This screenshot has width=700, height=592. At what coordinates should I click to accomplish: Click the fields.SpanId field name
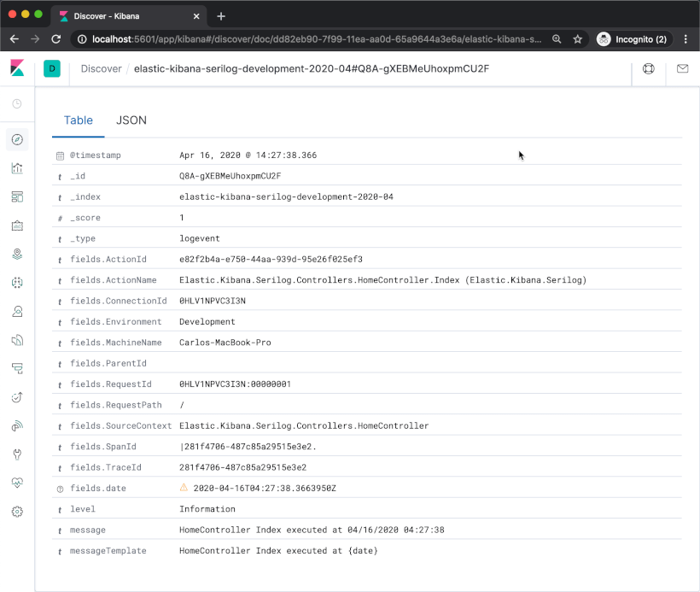[103, 446]
